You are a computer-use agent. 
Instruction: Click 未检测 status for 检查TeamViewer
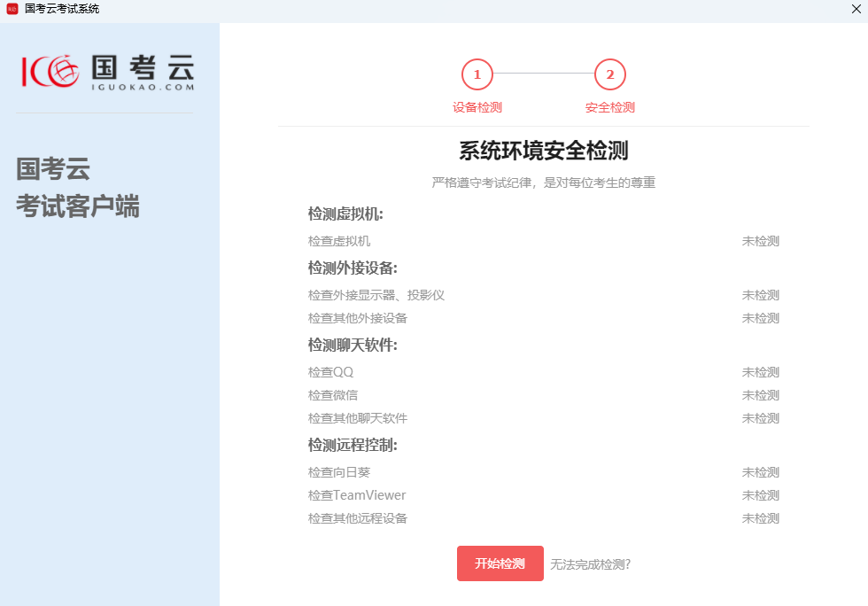[x=761, y=495]
